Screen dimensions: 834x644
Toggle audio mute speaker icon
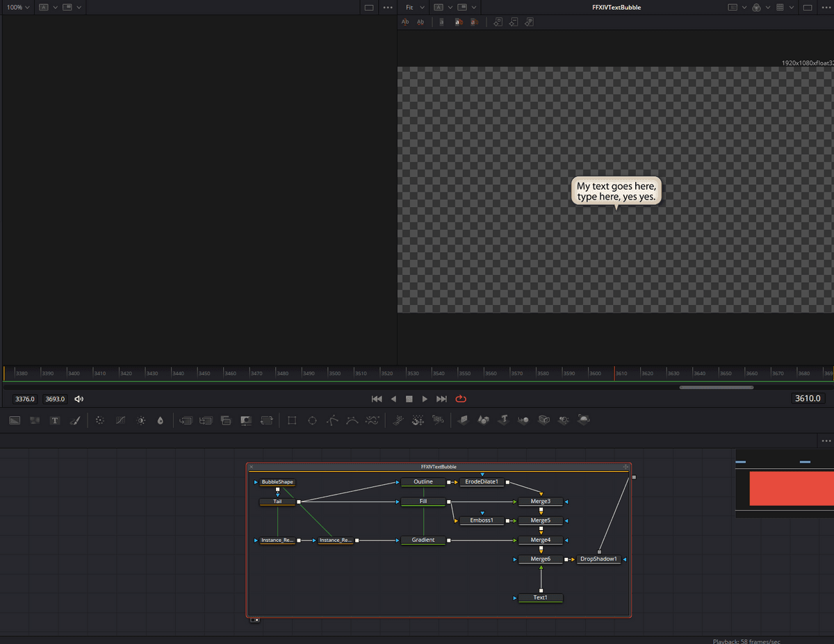79,399
